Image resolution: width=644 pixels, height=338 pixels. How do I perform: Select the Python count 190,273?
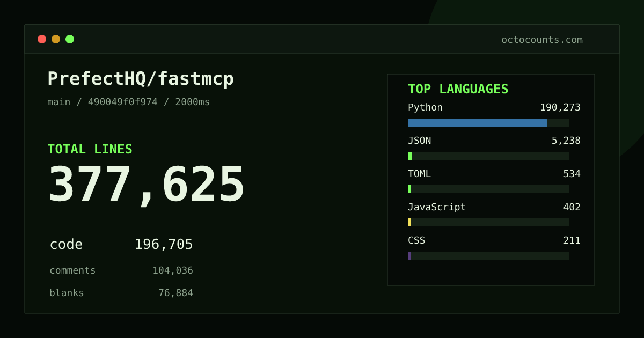560,107
